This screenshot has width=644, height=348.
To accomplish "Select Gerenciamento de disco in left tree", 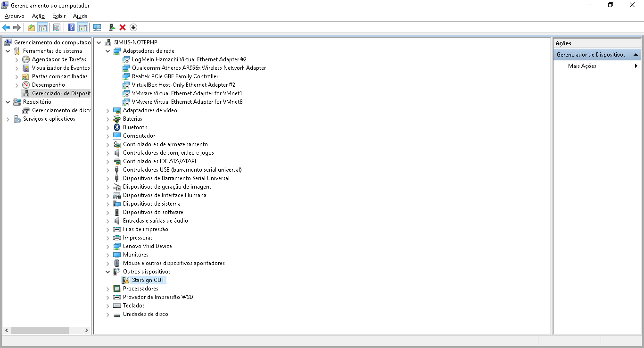I will [x=61, y=110].
